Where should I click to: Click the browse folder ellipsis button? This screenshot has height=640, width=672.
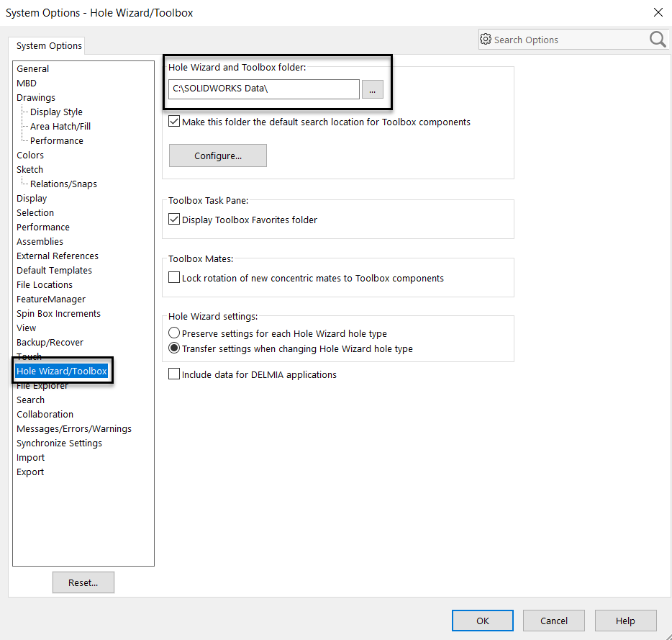click(x=372, y=89)
